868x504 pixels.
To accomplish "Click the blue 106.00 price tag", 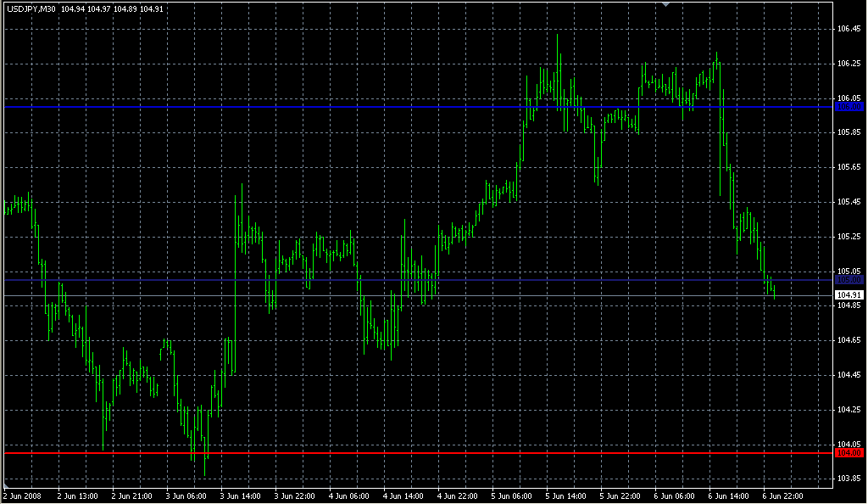I will [849, 107].
